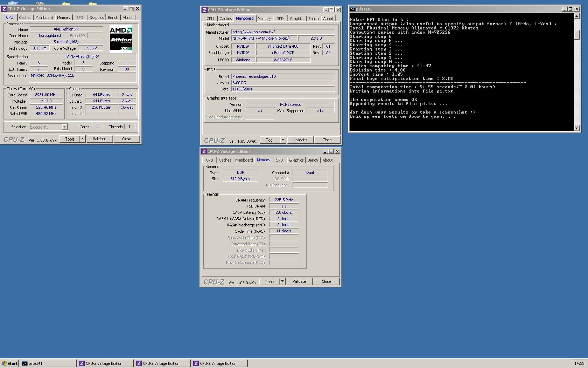Screen dimensions: 588x368
Task: Select first CPU-Z Vintage Edition taskbar button
Action: coord(105,363)
